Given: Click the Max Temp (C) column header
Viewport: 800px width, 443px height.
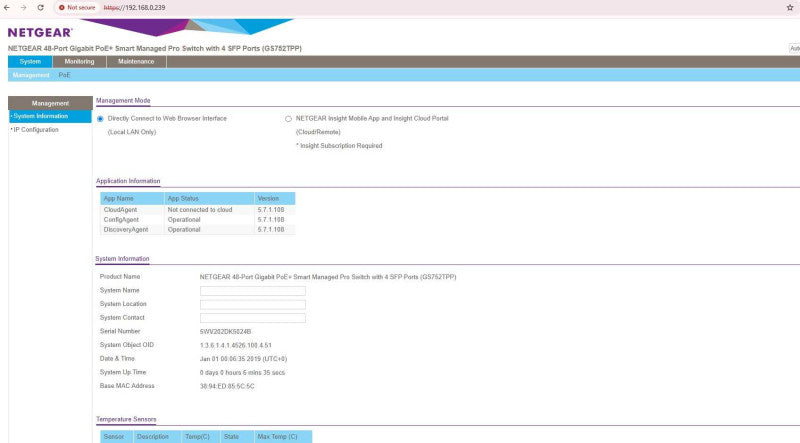Looking at the screenshot, I should coord(283,437).
